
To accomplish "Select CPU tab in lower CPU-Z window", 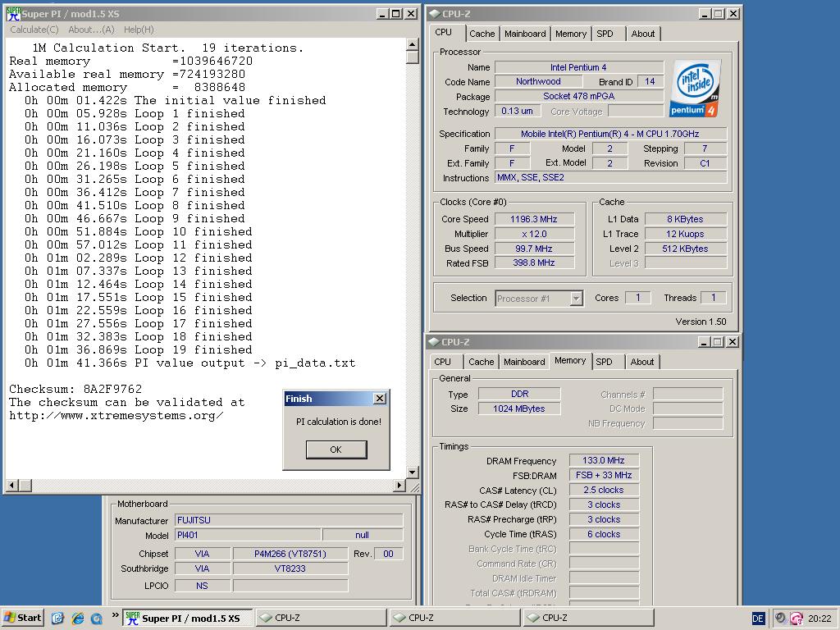I will click(442, 362).
